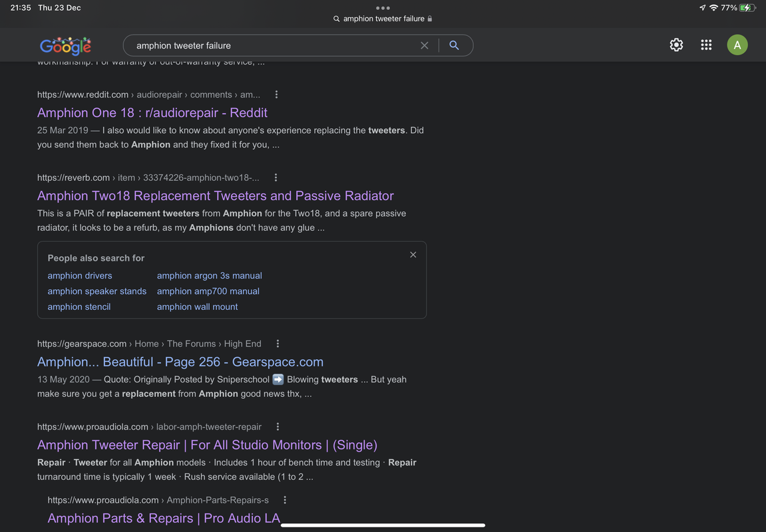Search for amphion wall mount suggestion
The width and height of the screenshot is (766, 532).
(198, 307)
